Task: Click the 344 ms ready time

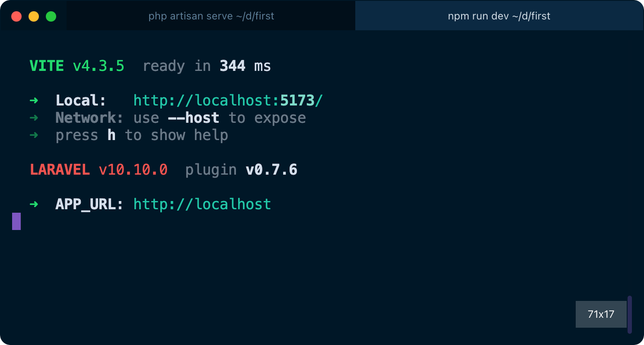Action: (x=245, y=66)
